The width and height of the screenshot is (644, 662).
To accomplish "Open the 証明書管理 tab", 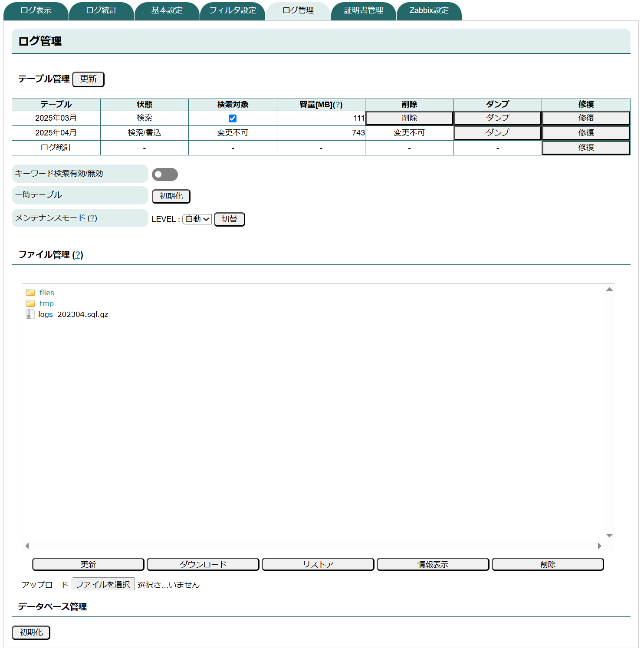I will click(x=364, y=10).
